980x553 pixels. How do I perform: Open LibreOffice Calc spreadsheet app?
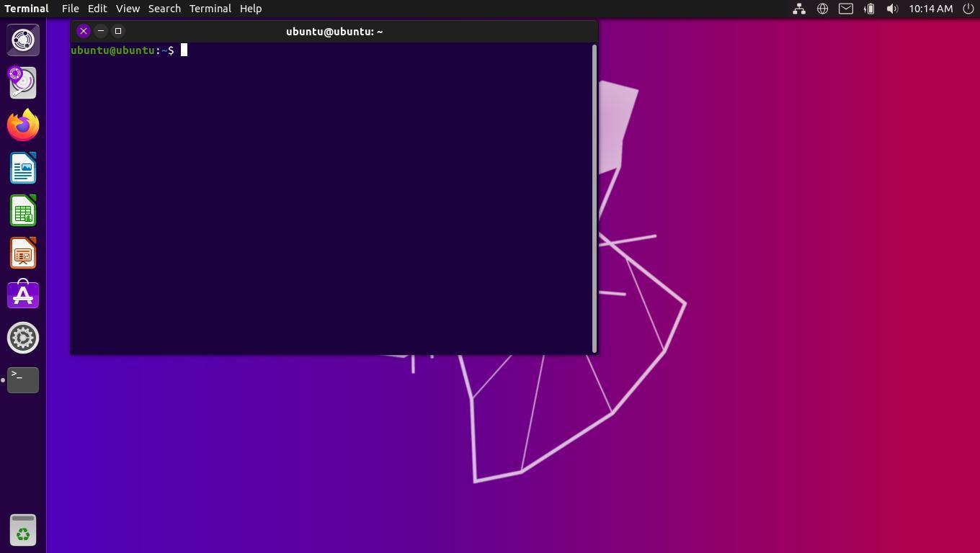point(23,211)
